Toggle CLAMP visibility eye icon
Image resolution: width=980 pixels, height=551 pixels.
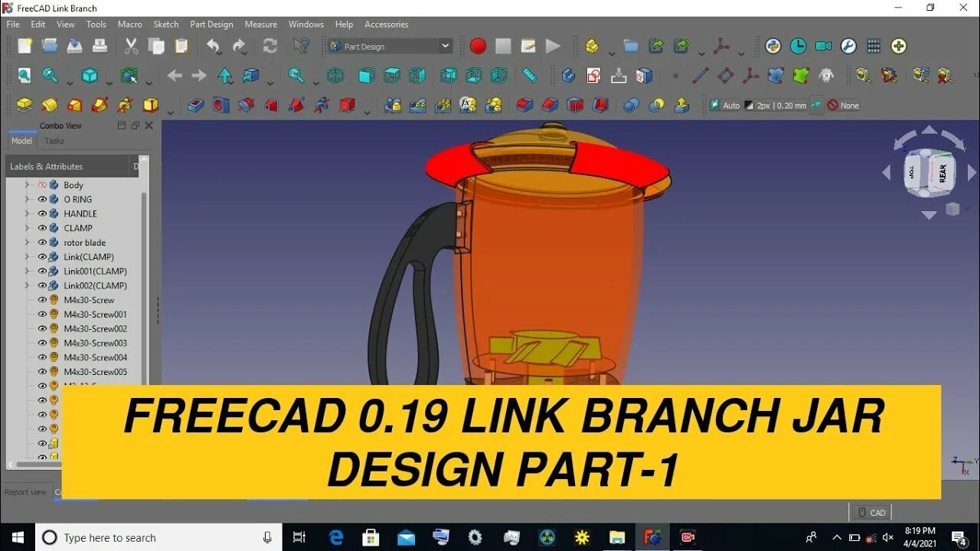(x=42, y=228)
